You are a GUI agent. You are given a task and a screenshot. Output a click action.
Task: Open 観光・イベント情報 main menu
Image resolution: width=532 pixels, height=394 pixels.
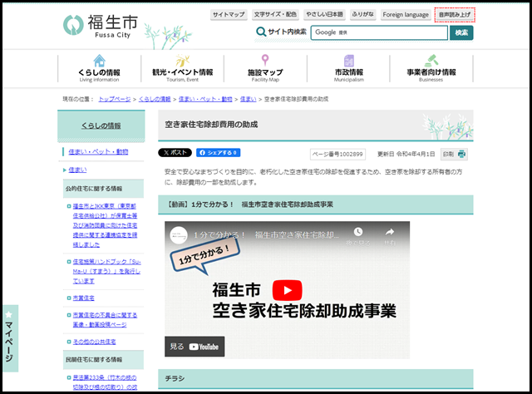[x=182, y=67]
